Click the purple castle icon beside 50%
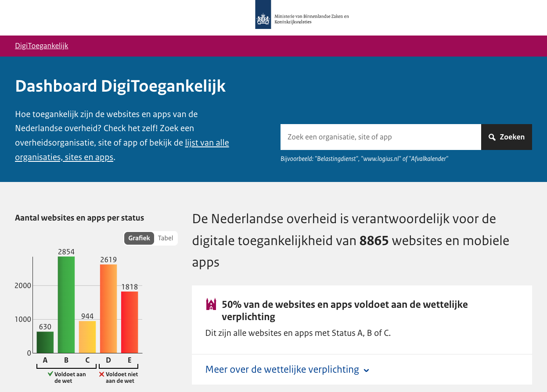The width and height of the screenshot is (547, 392). click(211, 304)
